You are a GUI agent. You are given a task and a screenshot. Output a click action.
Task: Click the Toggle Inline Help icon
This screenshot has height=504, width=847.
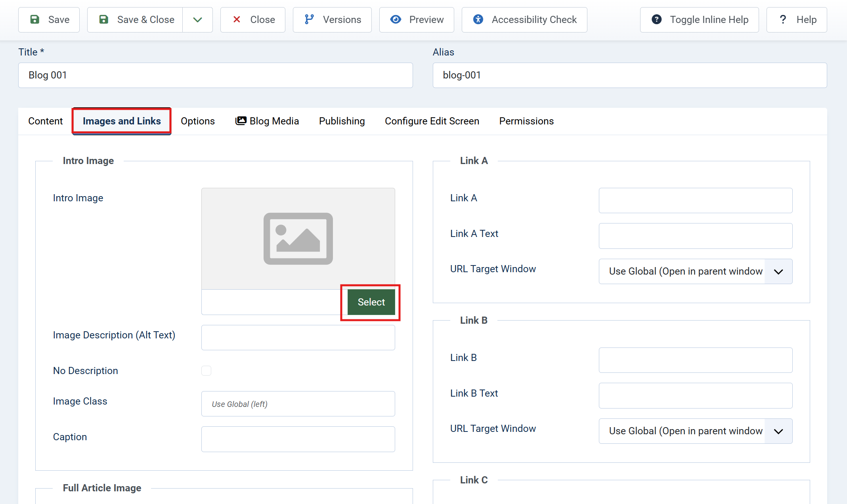(x=656, y=19)
